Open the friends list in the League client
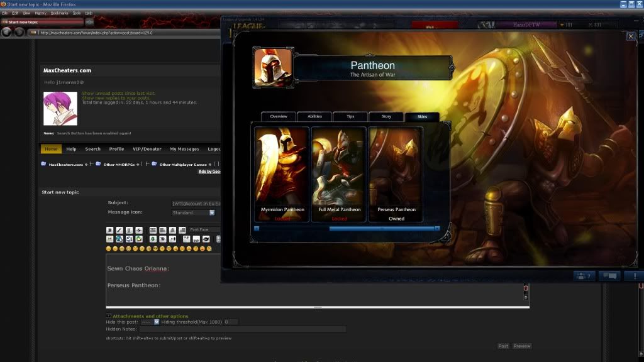Screen dimensions: 644x362 click(x=583, y=275)
